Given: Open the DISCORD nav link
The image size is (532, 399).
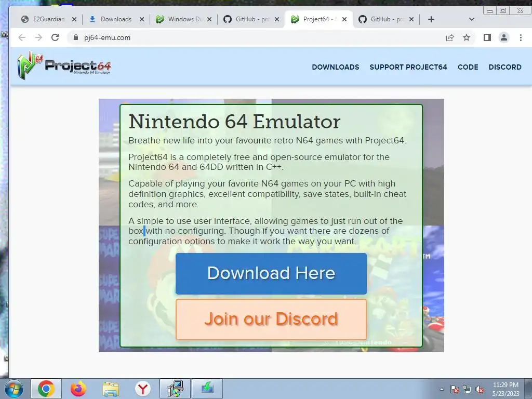Looking at the screenshot, I should click(505, 67).
